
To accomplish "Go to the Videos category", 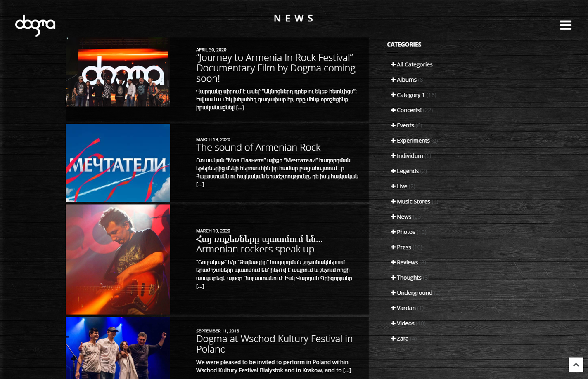I will click(x=405, y=324).
